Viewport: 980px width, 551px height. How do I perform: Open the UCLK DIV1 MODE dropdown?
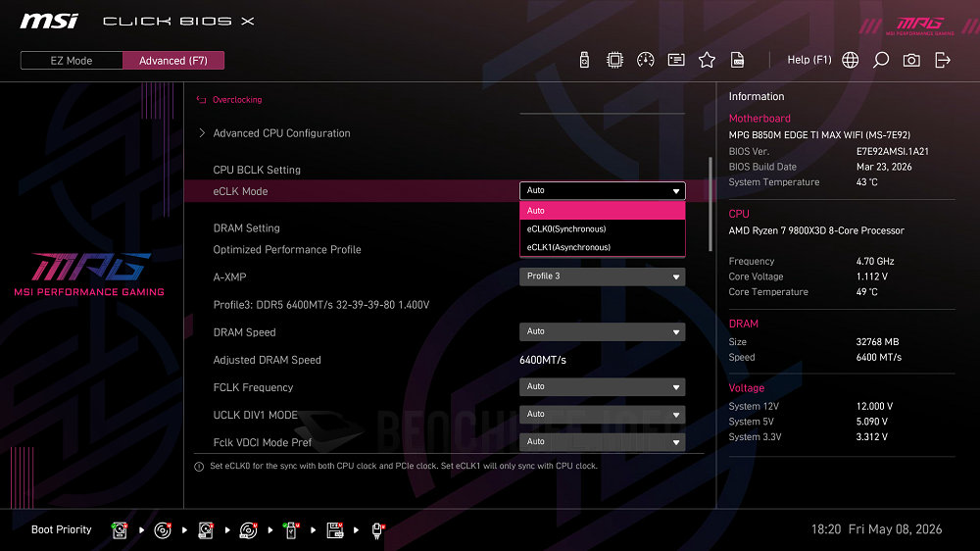(x=603, y=414)
